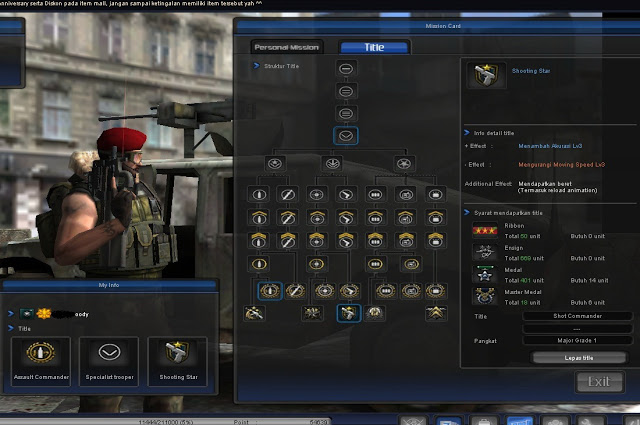The image size is (640, 425).
Task: Click the experience progress bar at bottom
Action: [x=165, y=422]
